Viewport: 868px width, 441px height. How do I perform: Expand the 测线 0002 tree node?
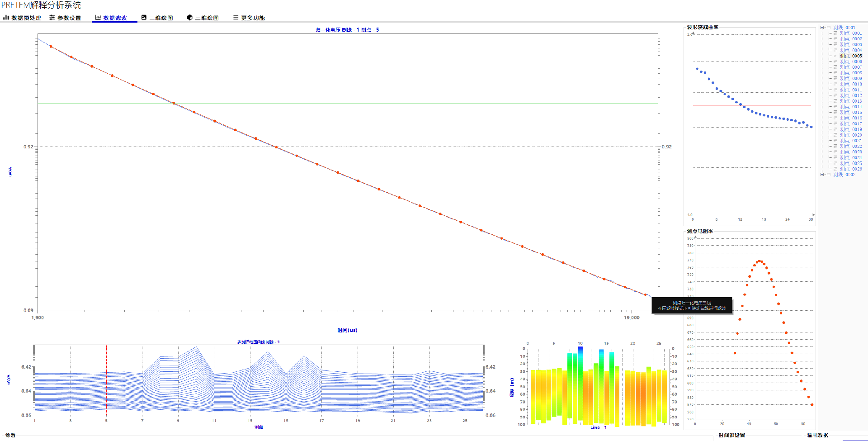(822, 175)
